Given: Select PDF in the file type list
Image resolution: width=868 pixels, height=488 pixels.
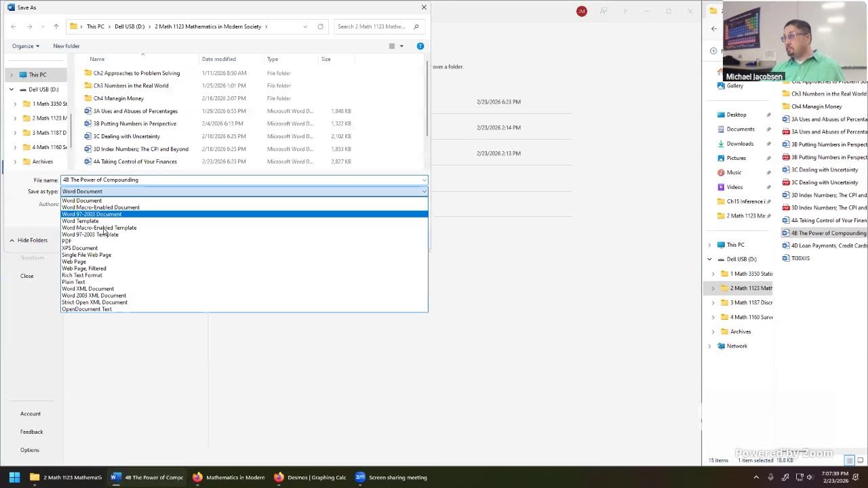Looking at the screenshot, I should pos(66,241).
